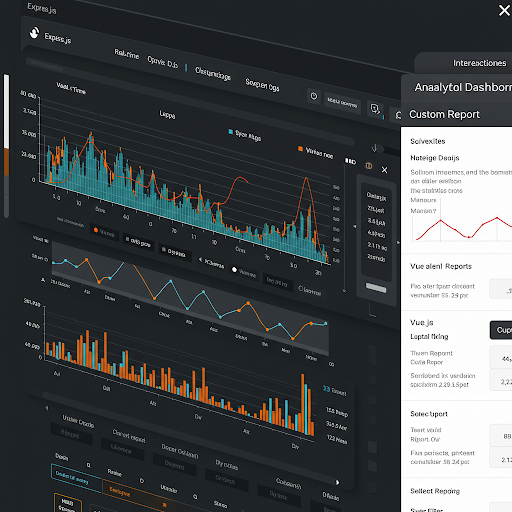
Task: Toggle the ovlg gow series chip
Action: click(x=138, y=242)
